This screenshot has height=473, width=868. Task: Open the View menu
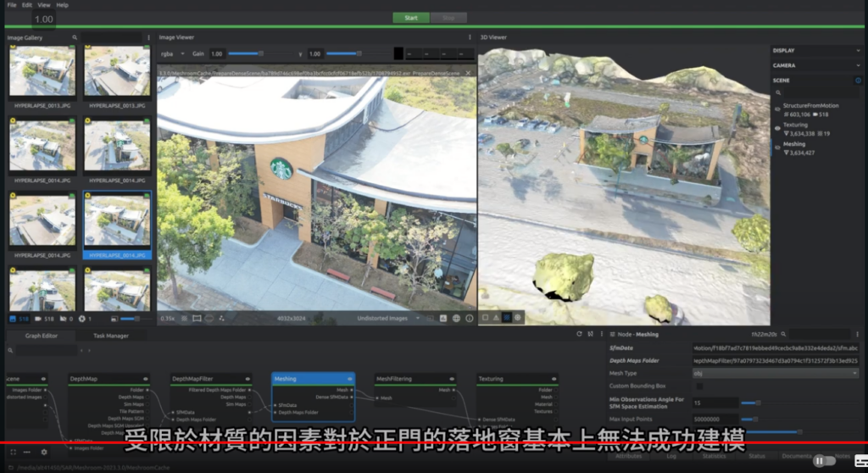pyautogui.click(x=44, y=5)
